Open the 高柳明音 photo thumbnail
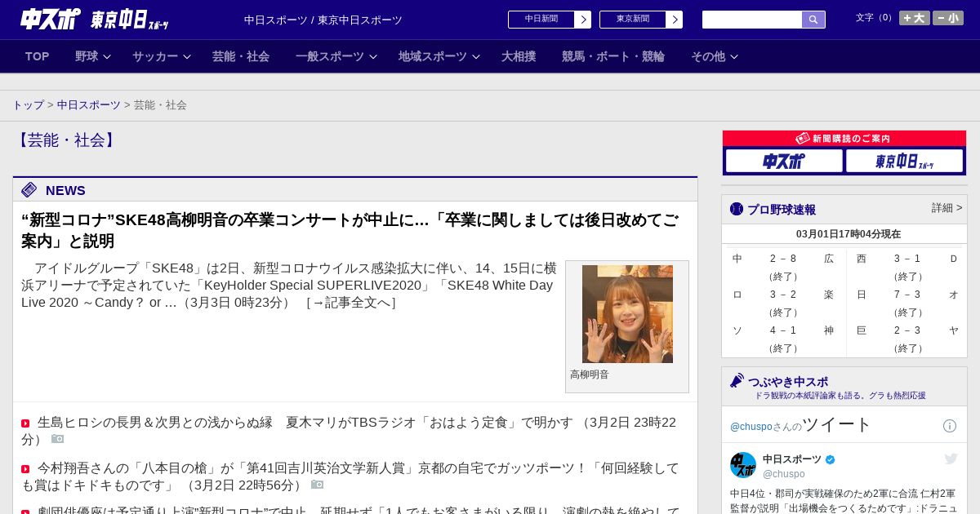Screen dimensions: 980x514 [627, 314]
